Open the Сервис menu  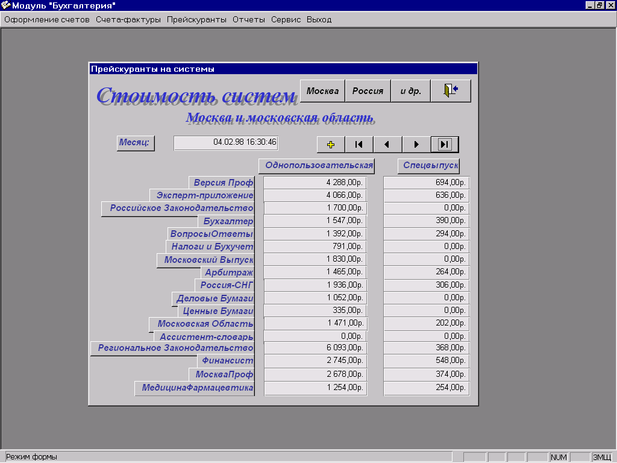pyautogui.click(x=286, y=20)
